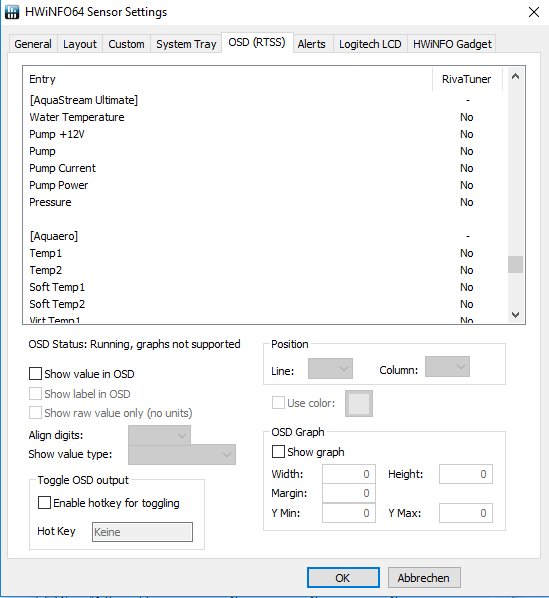Select the Pressure entry

(265, 202)
